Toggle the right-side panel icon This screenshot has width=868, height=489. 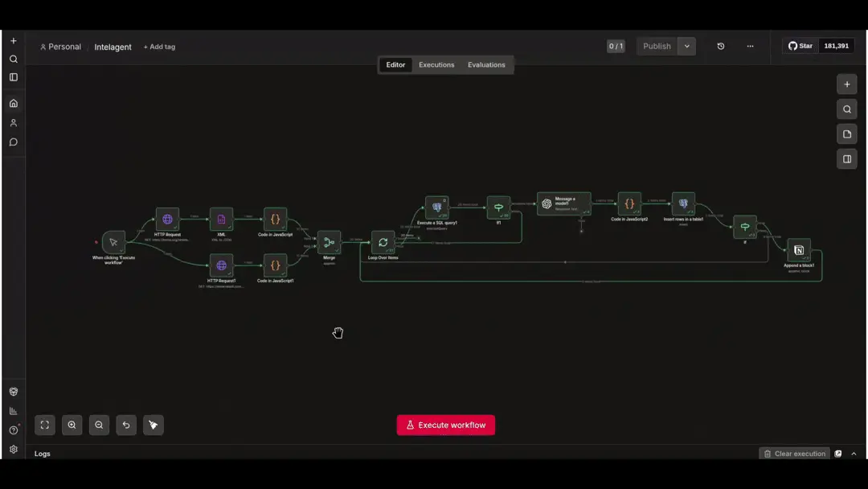click(x=847, y=159)
